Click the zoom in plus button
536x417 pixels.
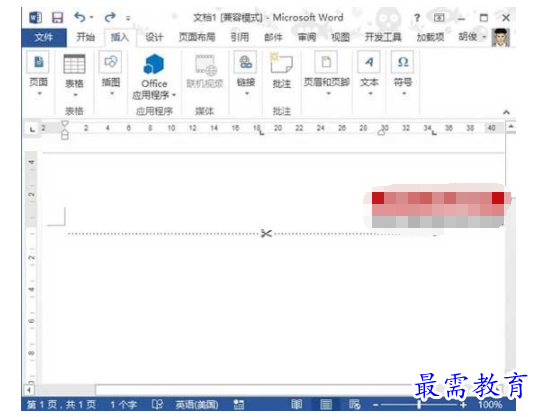coord(463,405)
